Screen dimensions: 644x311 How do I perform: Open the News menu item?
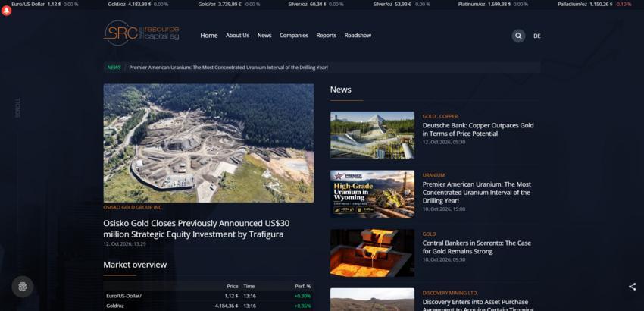(x=264, y=36)
